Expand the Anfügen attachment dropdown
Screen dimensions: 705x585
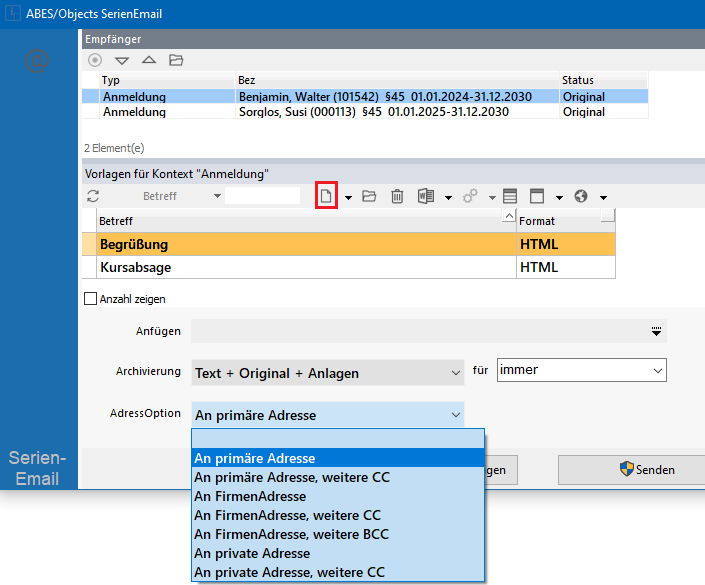point(656,331)
